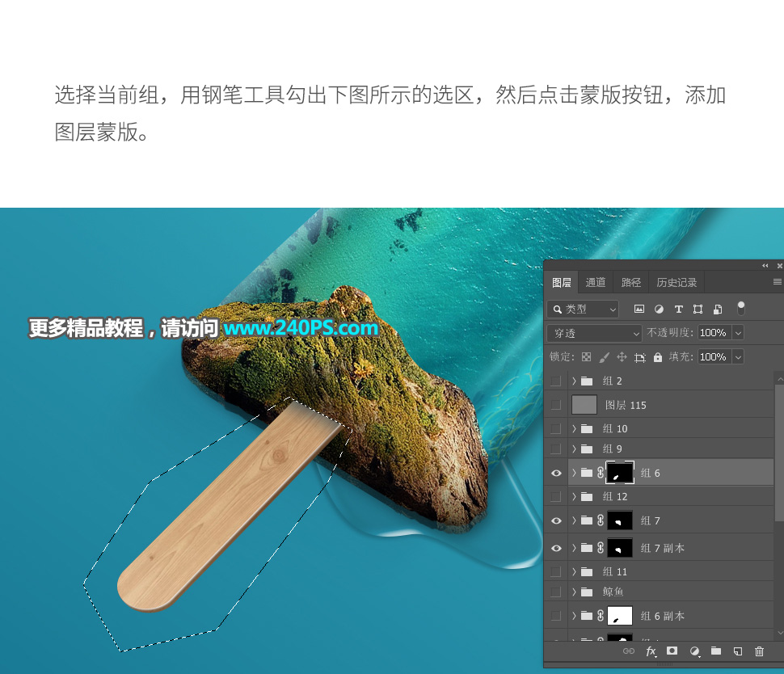784x674 pixels.
Task: Toggle the layer filter on/off switch
Action: [740, 308]
